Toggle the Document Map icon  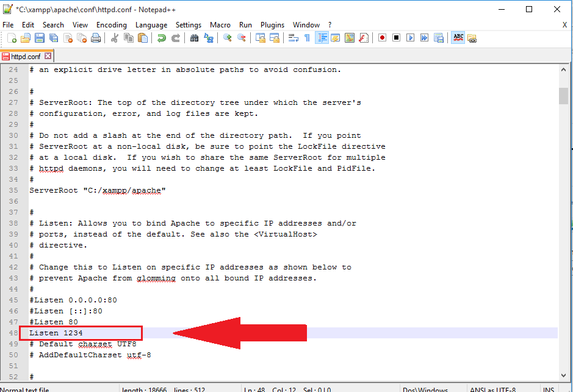(x=350, y=38)
